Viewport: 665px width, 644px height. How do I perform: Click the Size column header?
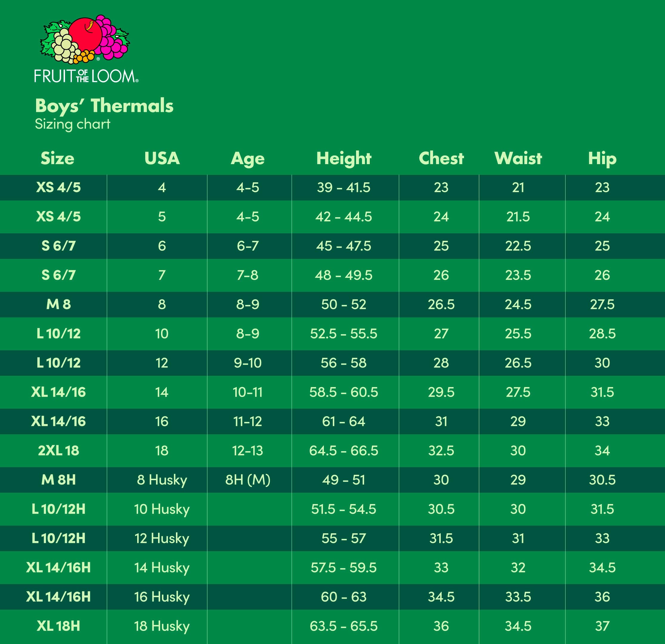[x=57, y=158]
